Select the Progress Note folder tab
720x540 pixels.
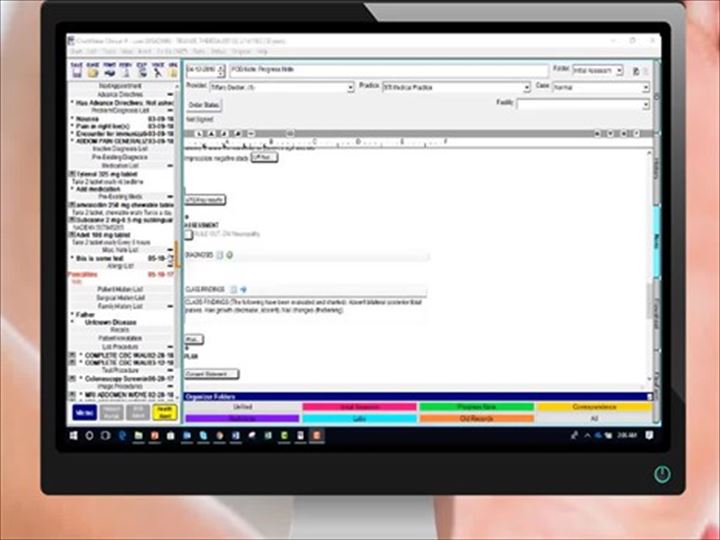(x=475, y=407)
